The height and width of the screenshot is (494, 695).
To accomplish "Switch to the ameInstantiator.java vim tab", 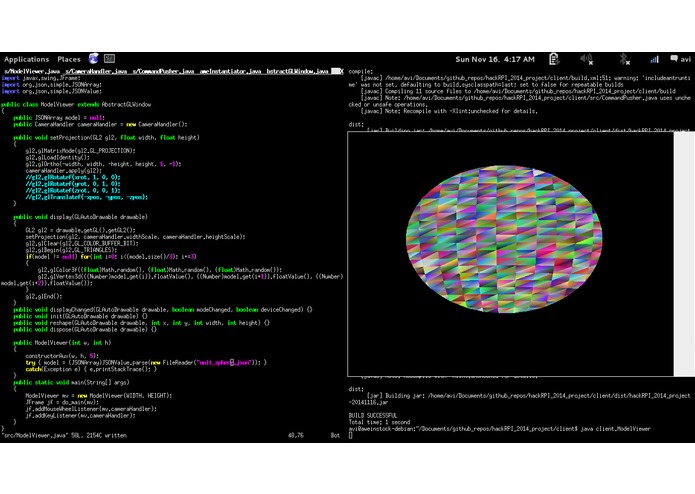I will (x=230, y=71).
